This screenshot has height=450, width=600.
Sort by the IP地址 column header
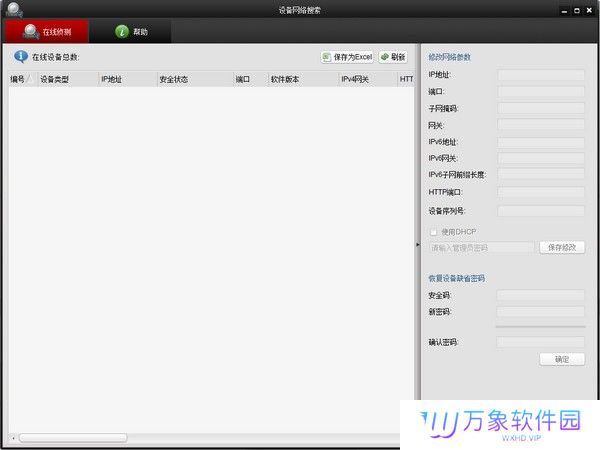[127, 79]
